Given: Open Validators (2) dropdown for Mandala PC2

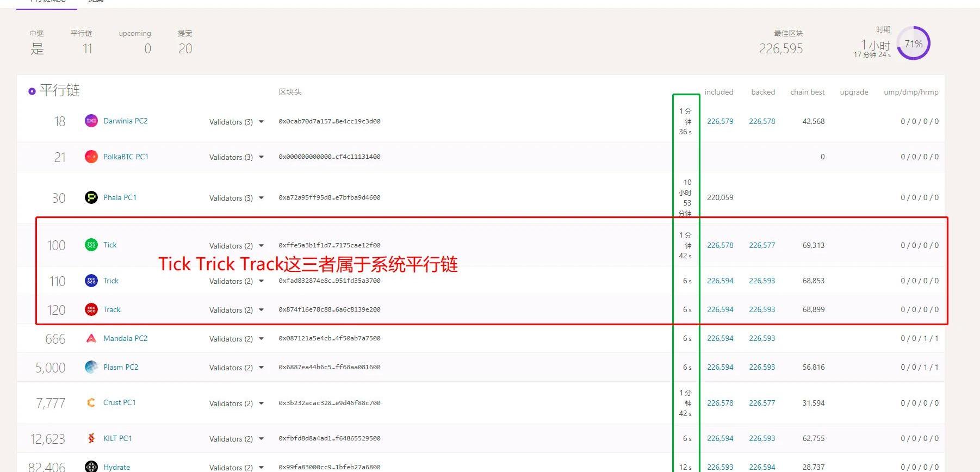Looking at the screenshot, I should (261, 339).
